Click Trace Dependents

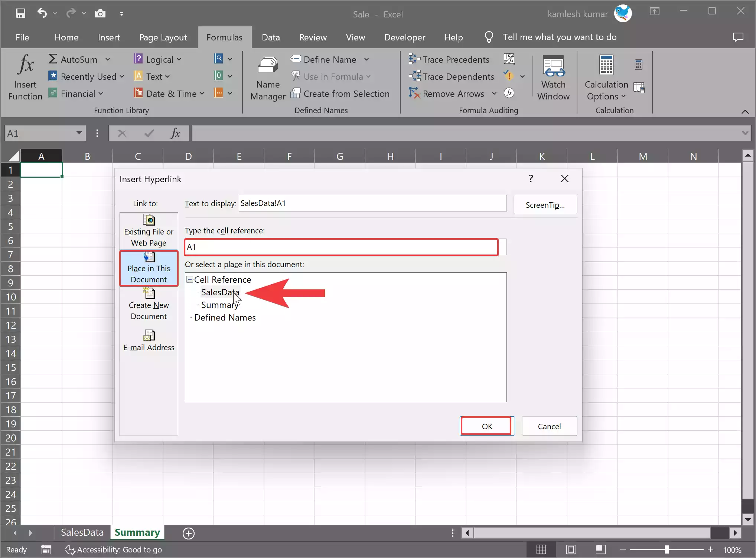451,76
